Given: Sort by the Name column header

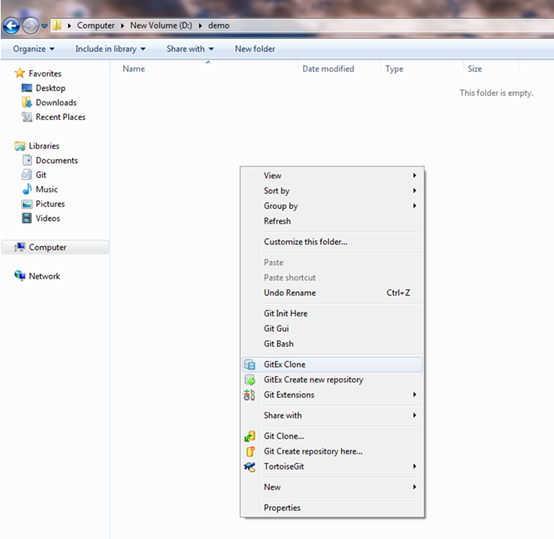Looking at the screenshot, I should (134, 69).
